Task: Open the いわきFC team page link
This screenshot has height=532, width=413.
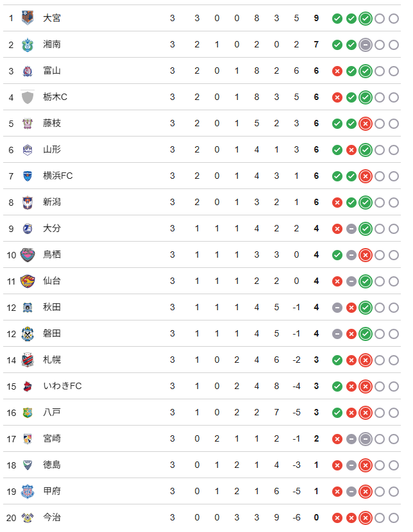Action: pyautogui.click(x=62, y=386)
